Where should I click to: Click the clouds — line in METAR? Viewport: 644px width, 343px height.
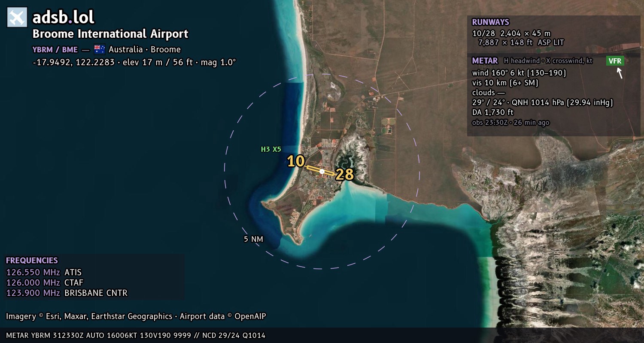(x=489, y=93)
